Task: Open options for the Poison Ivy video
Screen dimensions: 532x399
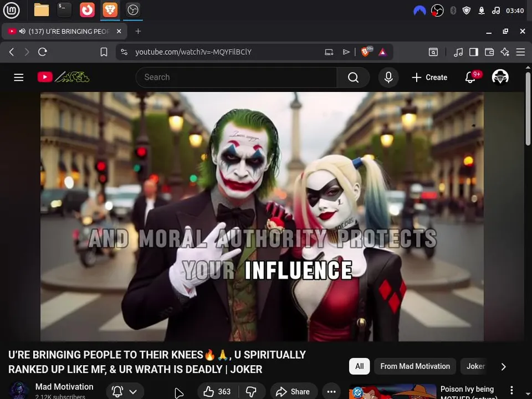Action: tap(511, 390)
